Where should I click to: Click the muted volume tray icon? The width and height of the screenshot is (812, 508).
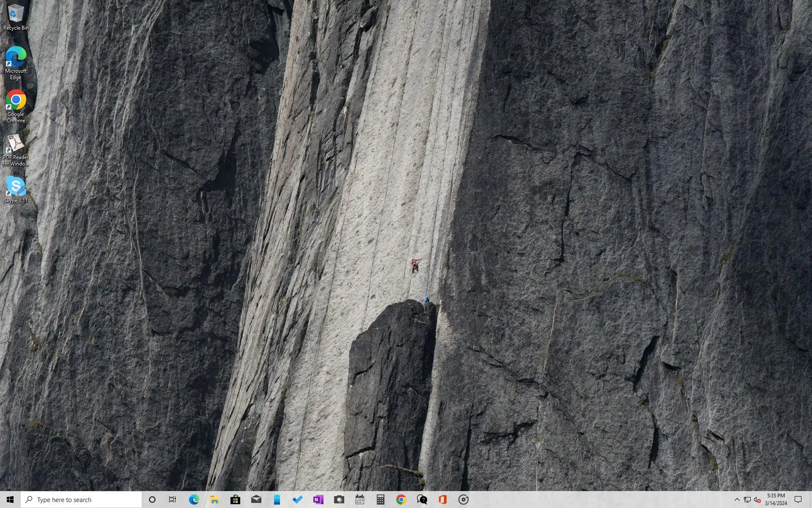(x=757, y=500)
